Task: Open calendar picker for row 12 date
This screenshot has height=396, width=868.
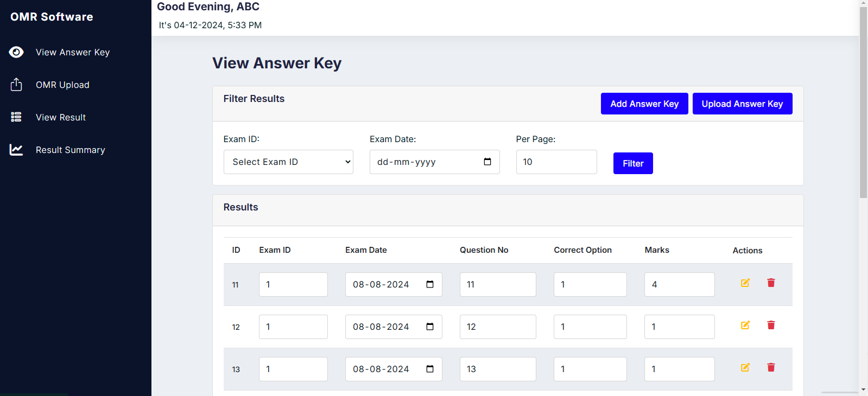Action: coord(430,327)
